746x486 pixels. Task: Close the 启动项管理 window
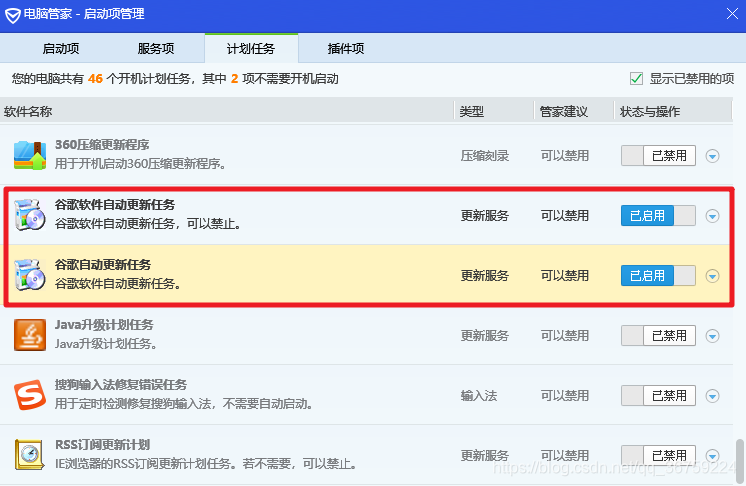[732, 14]
